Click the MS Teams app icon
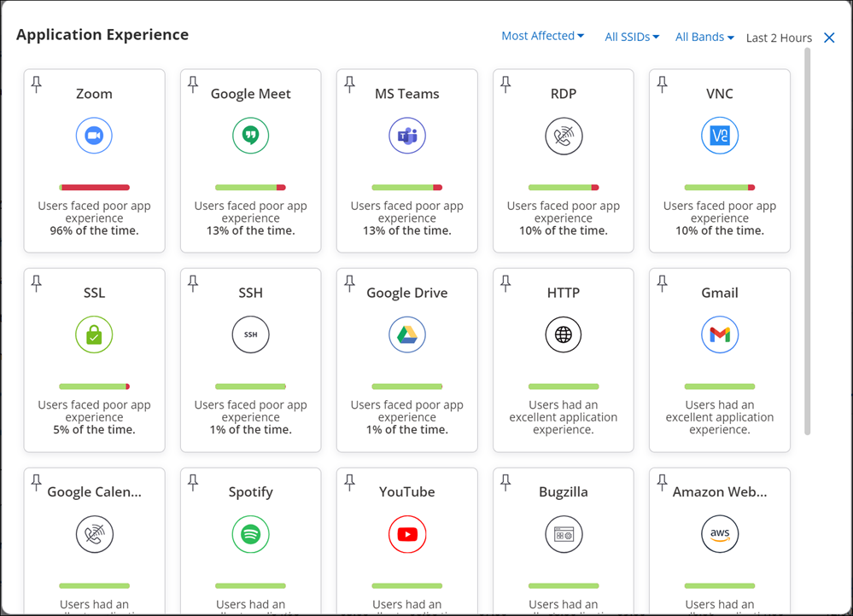This screenshot has height=616, width=853. click(407, 136)
